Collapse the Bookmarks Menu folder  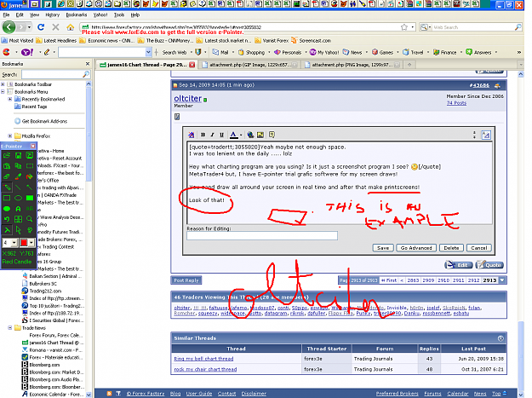coord(3,92)
